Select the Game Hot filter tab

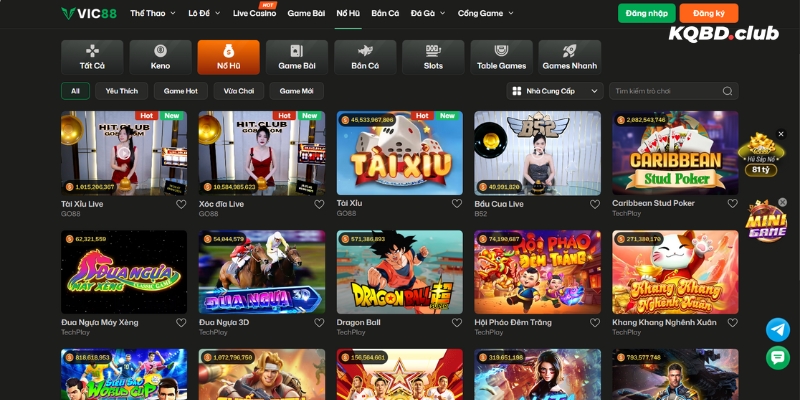(x=181, y=91)
